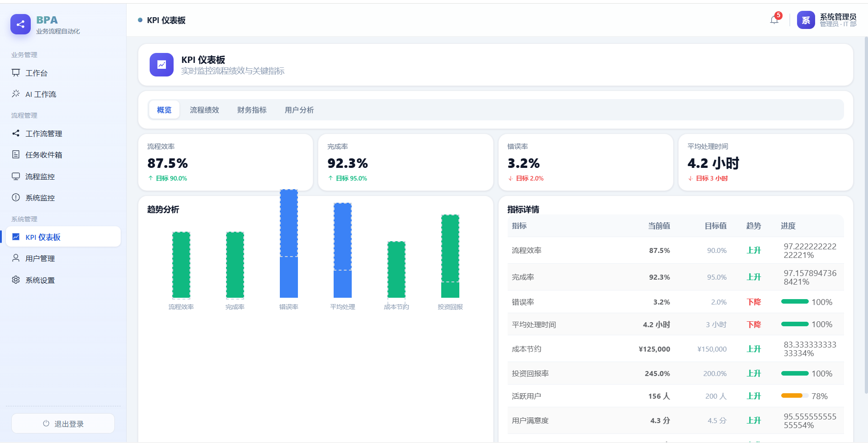The height and width of the screenshot is (443, 868).
Task: Click the 完成率 92.3% KPI card
Action: [x=406, y=162]
